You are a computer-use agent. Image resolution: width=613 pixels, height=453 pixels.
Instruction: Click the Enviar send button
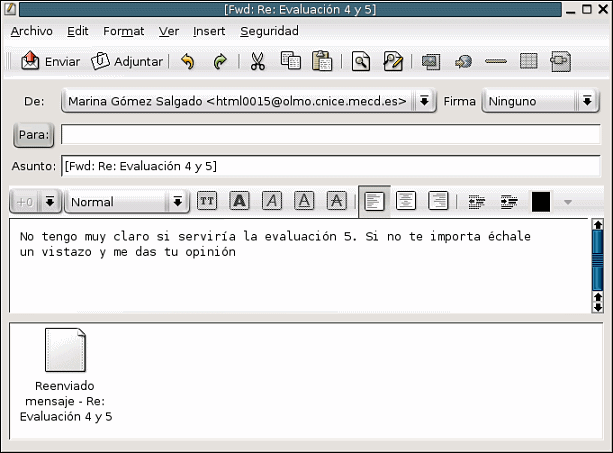(51, 62)
